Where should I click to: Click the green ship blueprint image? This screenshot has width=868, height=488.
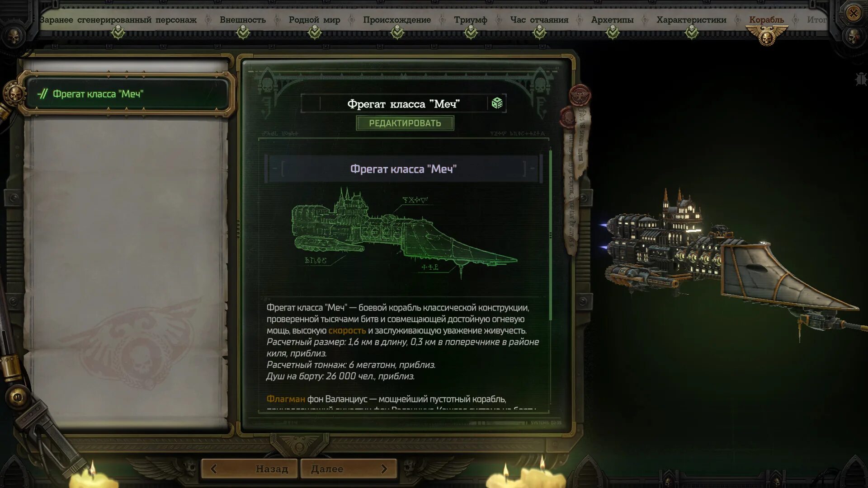click(x=404, y=233)
